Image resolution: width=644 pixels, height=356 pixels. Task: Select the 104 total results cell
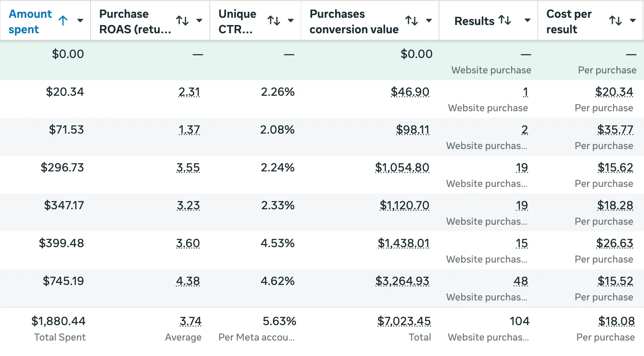(x=519, y=321)
